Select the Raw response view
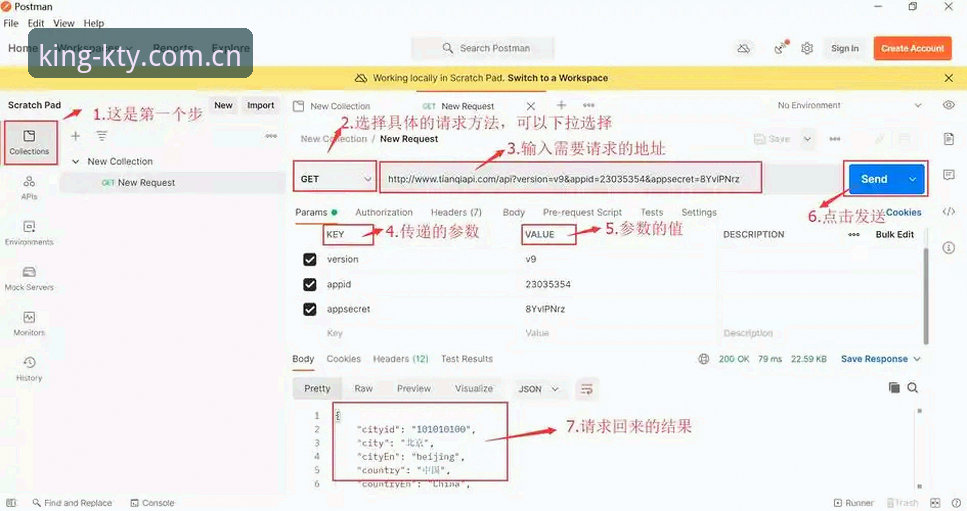 [363, 389]
